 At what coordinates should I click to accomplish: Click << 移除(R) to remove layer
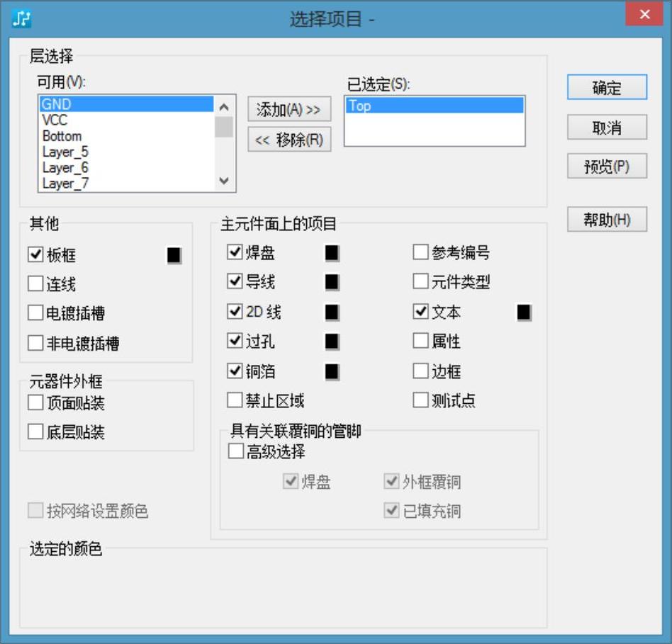point(289,140)
